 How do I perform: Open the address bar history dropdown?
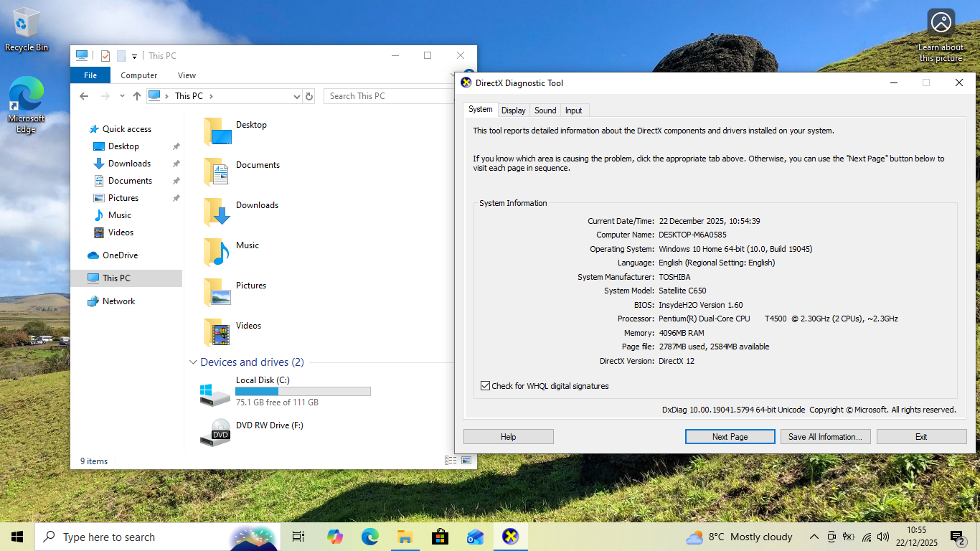(297, 96)
